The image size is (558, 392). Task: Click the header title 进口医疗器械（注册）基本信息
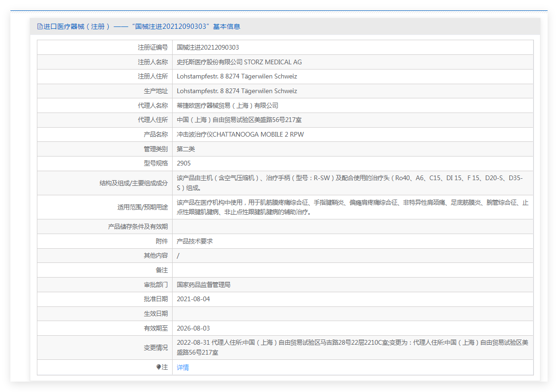[x=142, y=26]
